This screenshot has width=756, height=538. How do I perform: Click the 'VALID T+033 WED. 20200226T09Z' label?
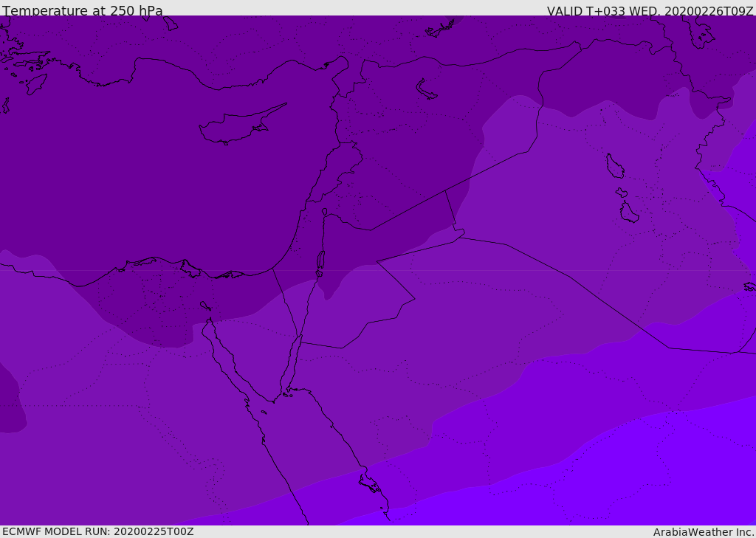click(650, 10)
